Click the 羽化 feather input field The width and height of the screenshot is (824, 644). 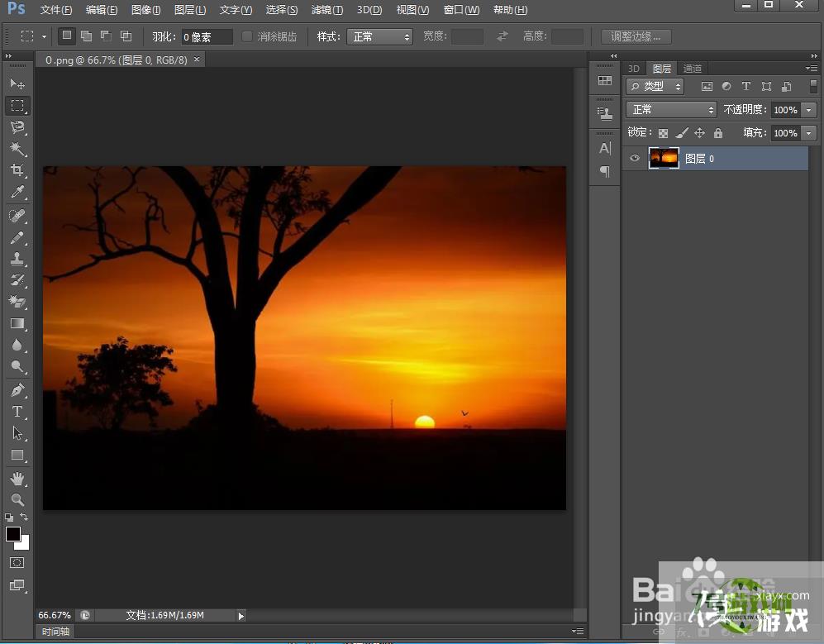tap(207, 37)
